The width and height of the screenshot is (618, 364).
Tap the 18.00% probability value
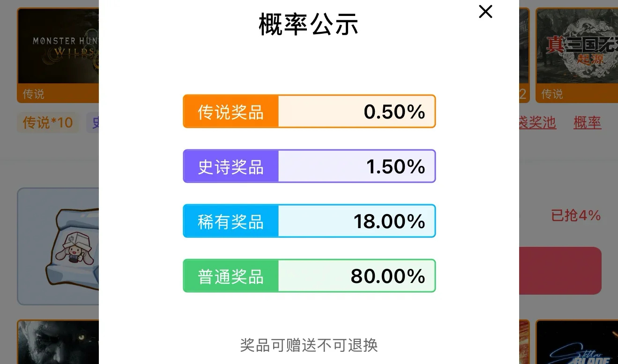click(389, 221)
